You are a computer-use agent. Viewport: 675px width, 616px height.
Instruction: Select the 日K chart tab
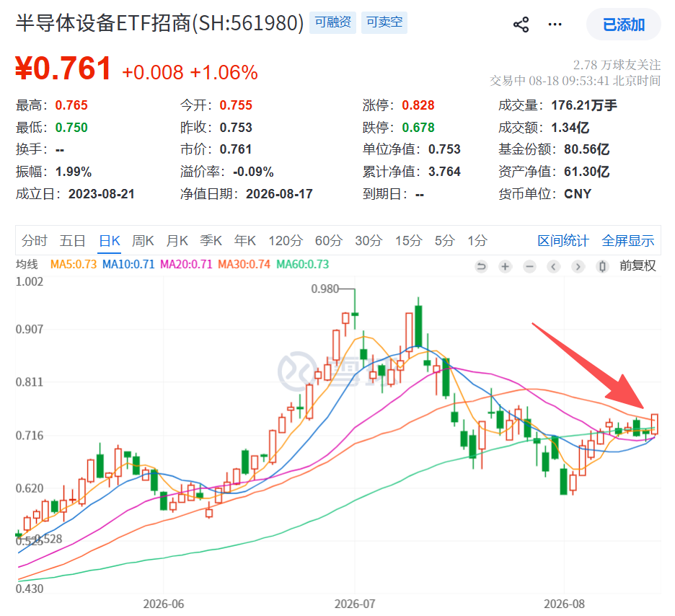coord(110,241)
